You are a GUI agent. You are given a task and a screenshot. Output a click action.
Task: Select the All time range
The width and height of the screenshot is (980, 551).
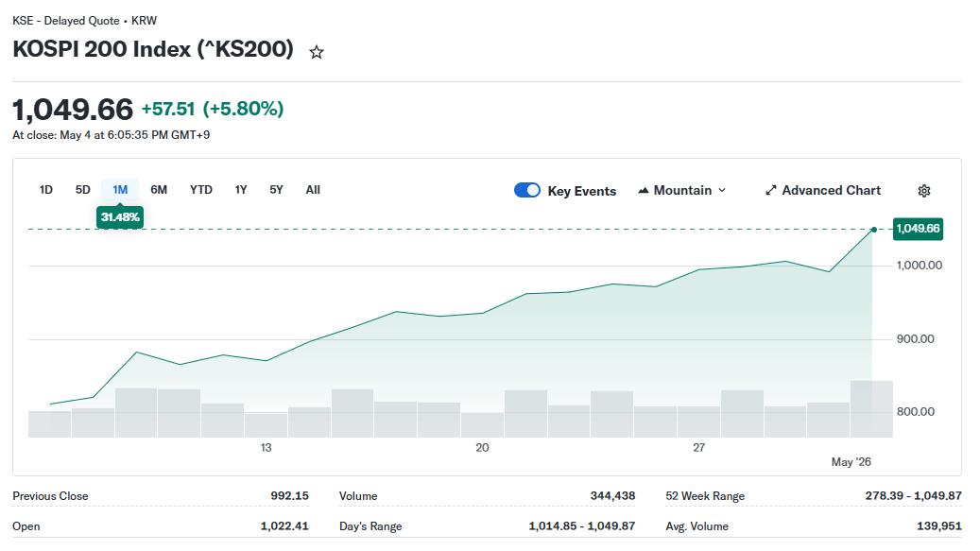coord(313,189)
